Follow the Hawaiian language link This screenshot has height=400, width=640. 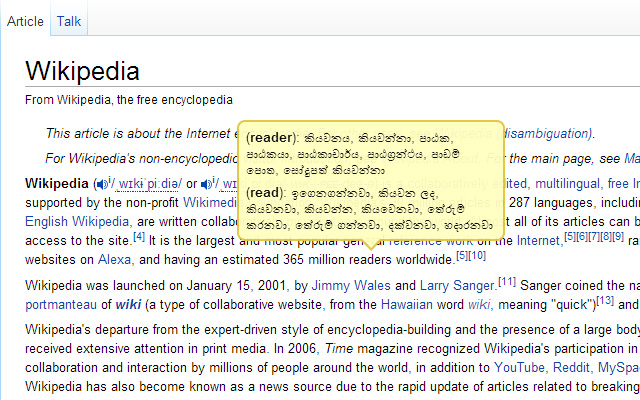coord(407,304)
